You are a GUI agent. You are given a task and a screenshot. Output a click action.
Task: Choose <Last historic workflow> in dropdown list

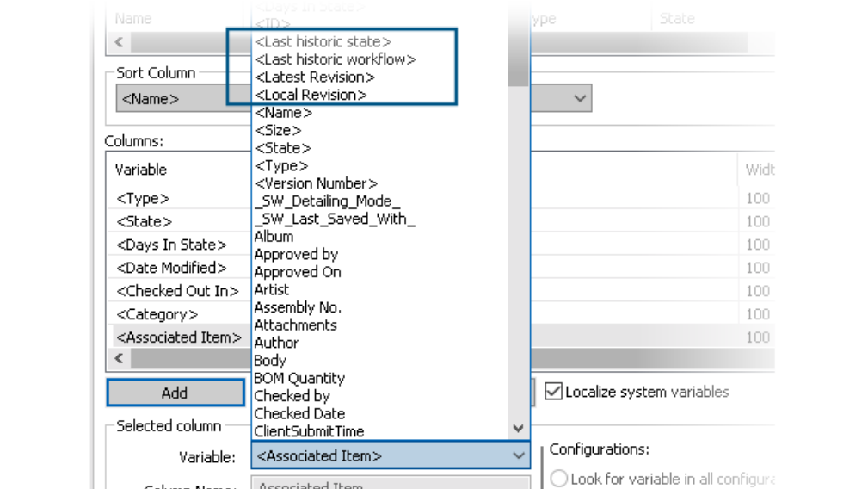click(336, 59)
